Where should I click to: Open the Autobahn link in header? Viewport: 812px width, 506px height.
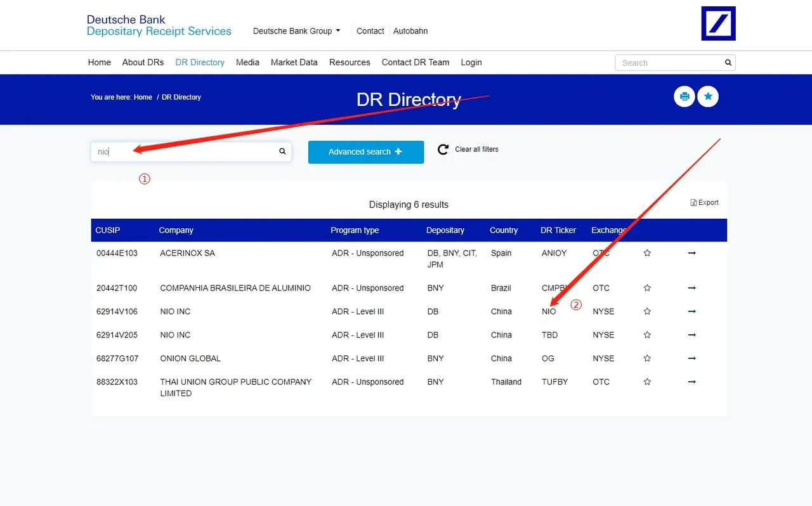click(410, 31)
